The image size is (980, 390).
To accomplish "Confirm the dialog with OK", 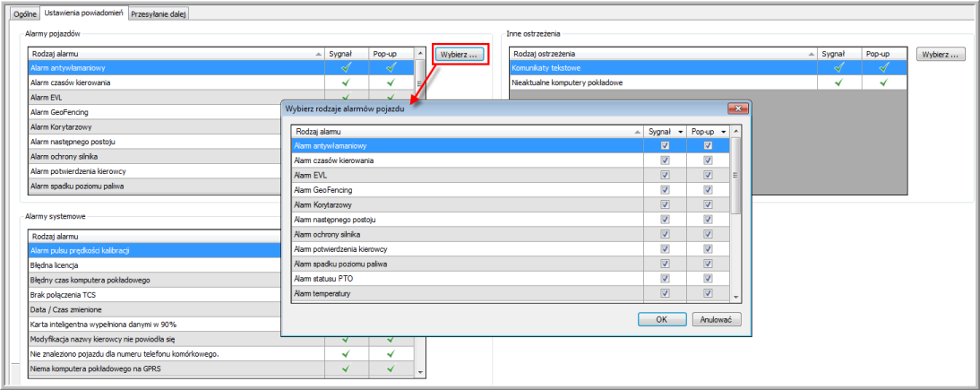I will 661,319.
